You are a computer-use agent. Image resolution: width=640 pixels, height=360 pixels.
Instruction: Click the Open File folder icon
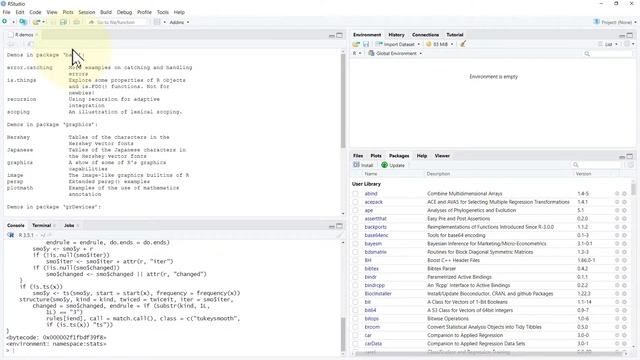point(36,22)
